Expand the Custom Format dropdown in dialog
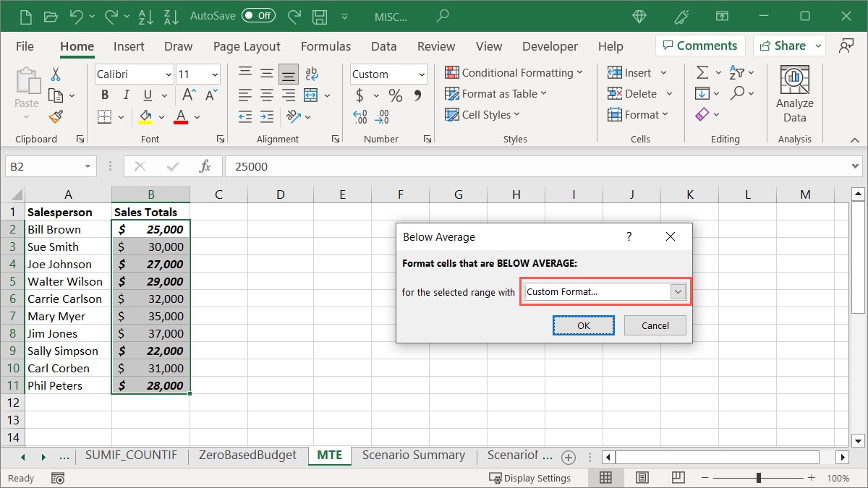868x488 pixels. click(678, 291)
